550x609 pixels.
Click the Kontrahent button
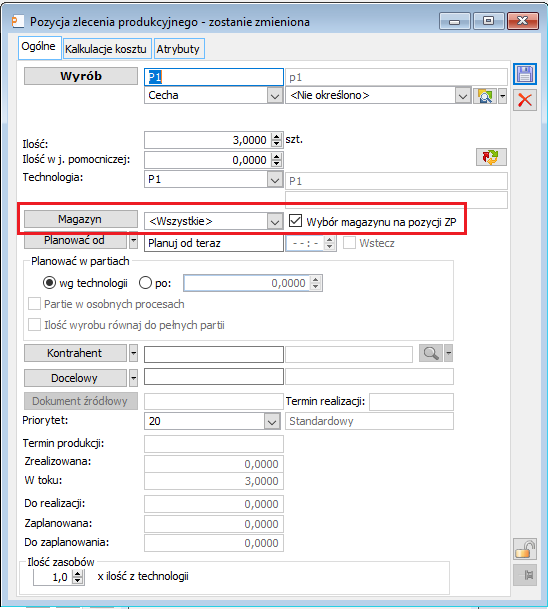click(75, 353)
